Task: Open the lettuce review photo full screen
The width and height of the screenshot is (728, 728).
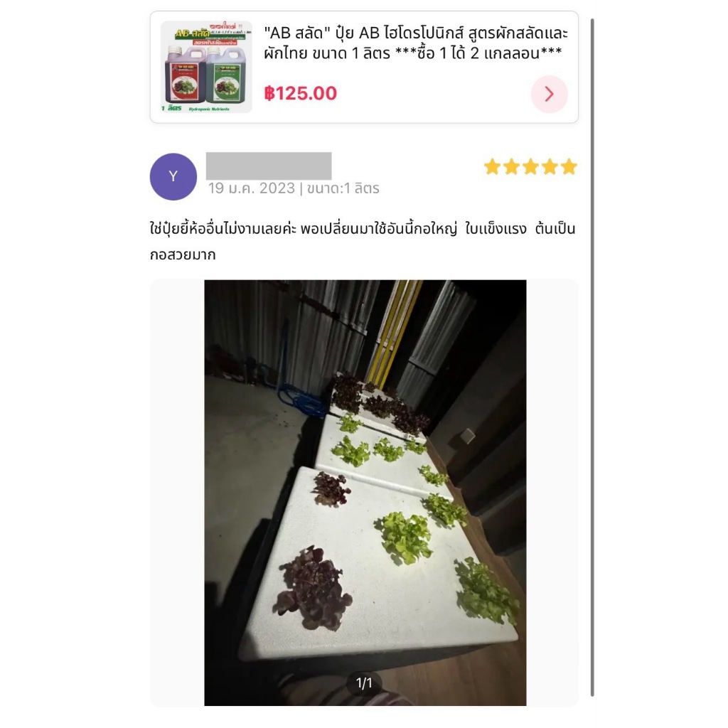Action: click(365, 493)
